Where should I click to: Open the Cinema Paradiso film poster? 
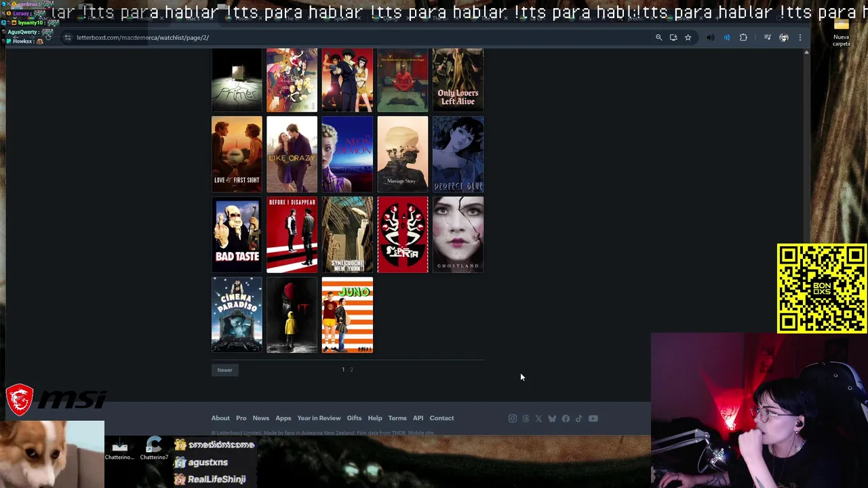click(x=237, y=314)
